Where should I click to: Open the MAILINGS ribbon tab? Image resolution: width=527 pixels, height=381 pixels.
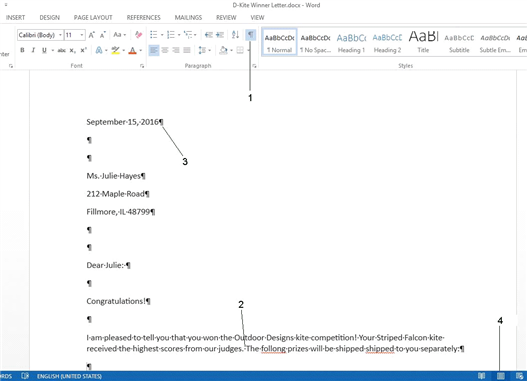click(x=188, y=17)
